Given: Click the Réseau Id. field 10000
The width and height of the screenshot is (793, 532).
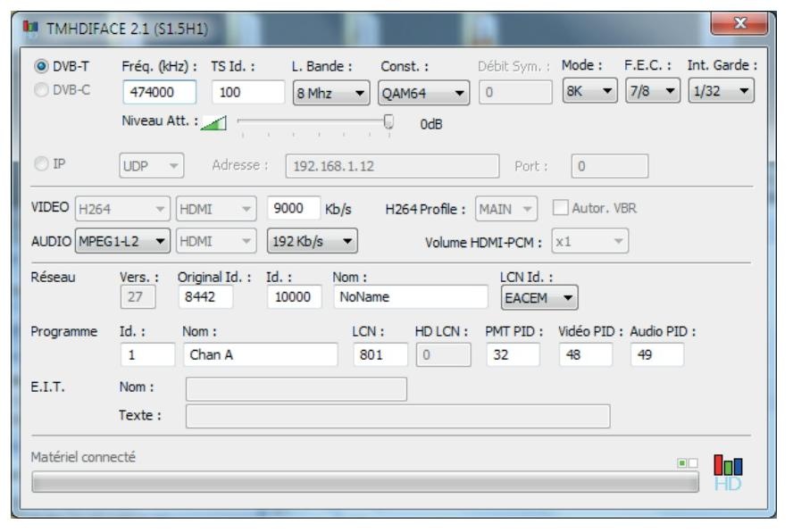Looking at the screenshot, I should [295, 297].
